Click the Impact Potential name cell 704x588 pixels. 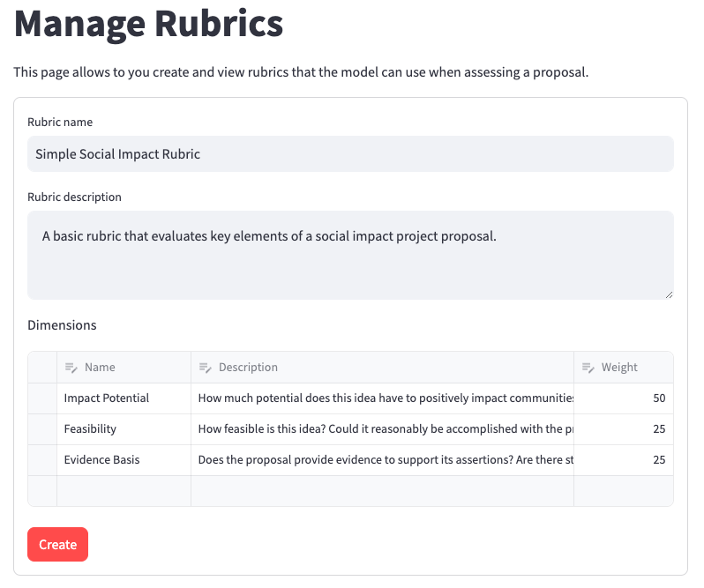click(124, 398)
